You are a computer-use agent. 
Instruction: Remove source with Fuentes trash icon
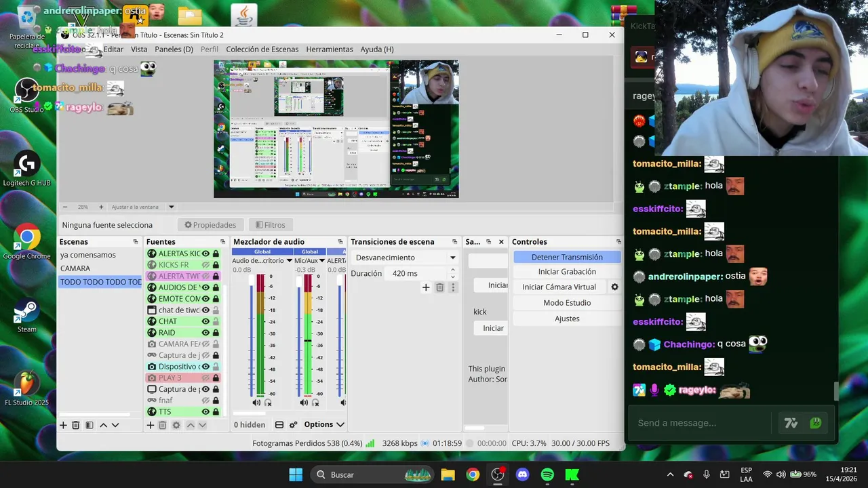pos(163,425)
